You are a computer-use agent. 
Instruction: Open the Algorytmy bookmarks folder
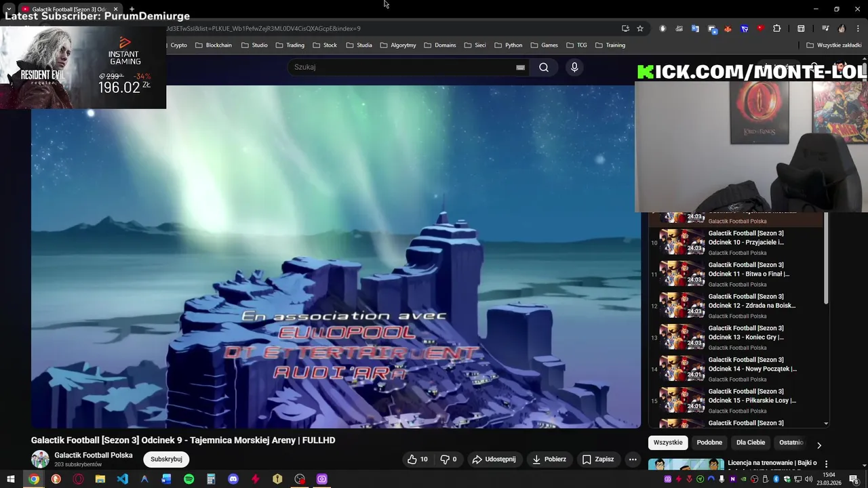pyautogui.click(x=398, y=45)
